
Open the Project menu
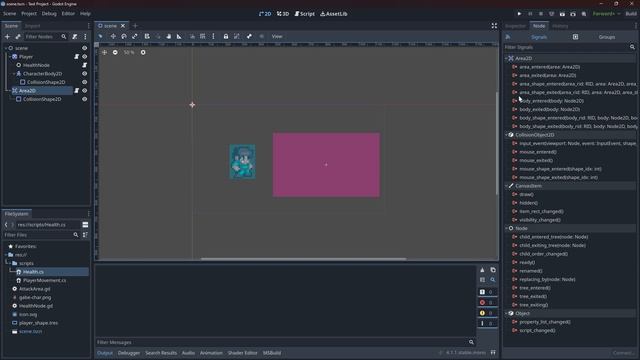pyautogui.click(x=29, y=14)
